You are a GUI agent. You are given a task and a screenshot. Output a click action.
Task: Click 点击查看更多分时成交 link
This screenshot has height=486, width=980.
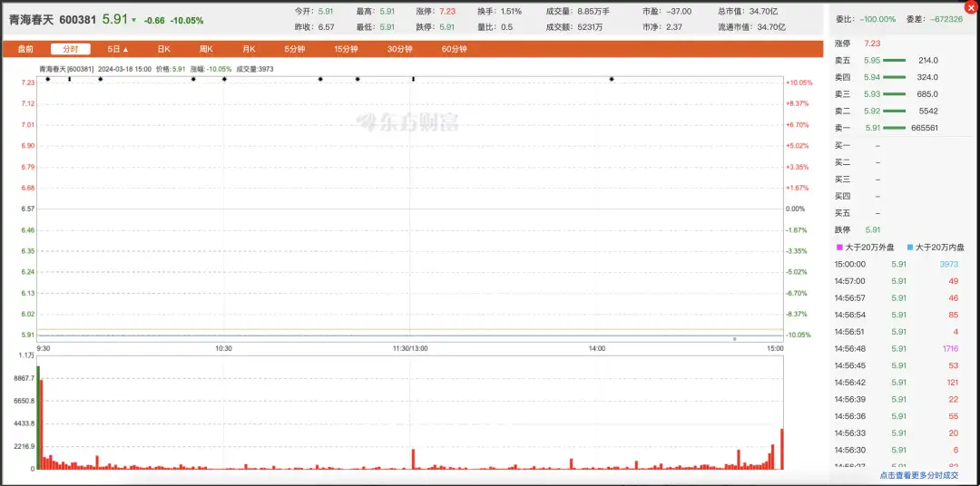(927, 476)
